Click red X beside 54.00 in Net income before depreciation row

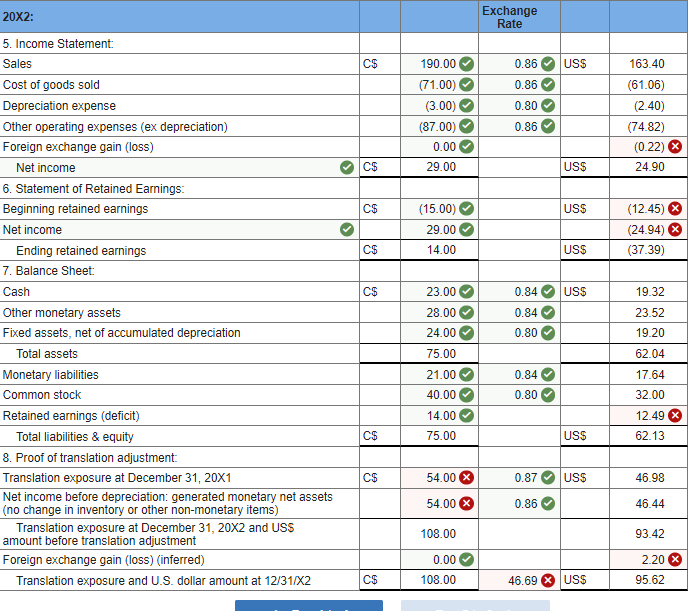point(466,503)
